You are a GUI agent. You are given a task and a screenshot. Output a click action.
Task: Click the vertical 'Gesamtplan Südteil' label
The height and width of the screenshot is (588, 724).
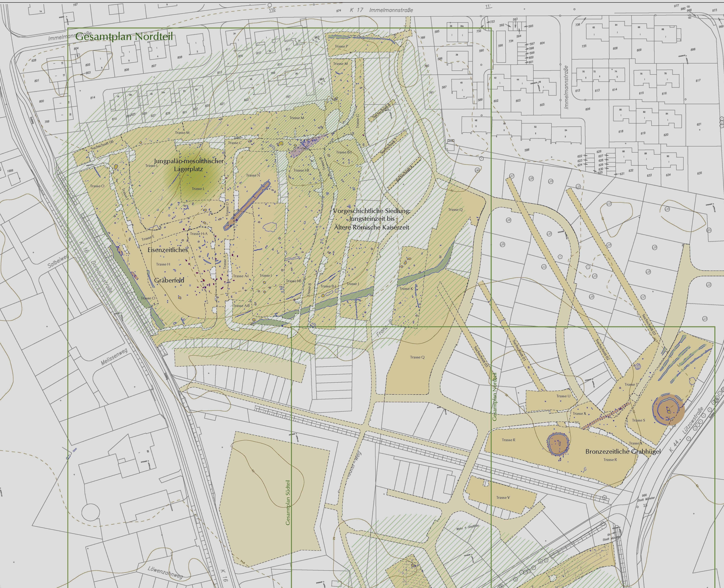[x=288, y=502]
